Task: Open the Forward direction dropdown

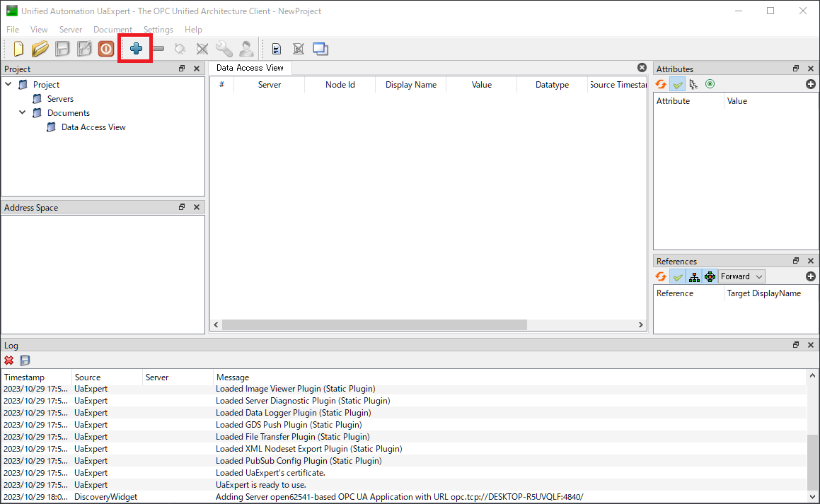Action: tap(741, 276)
